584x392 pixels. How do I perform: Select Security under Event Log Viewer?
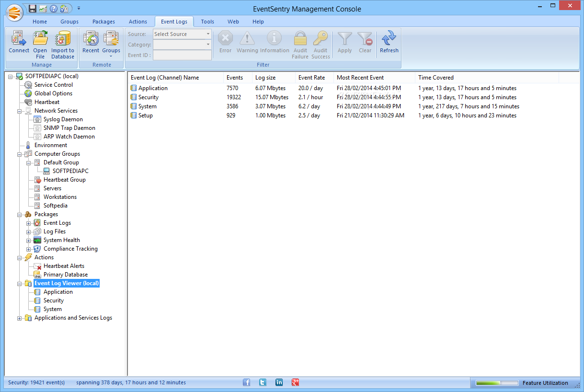point(54,300)
